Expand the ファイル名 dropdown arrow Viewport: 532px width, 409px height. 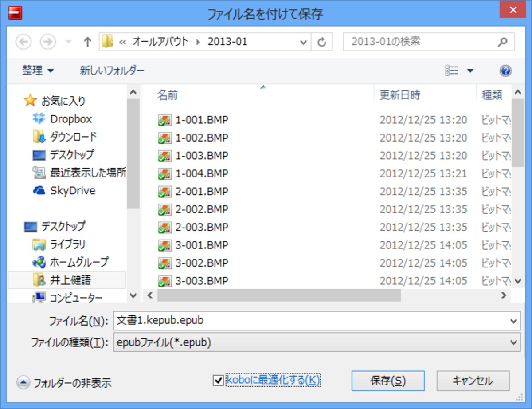(514, 321)
